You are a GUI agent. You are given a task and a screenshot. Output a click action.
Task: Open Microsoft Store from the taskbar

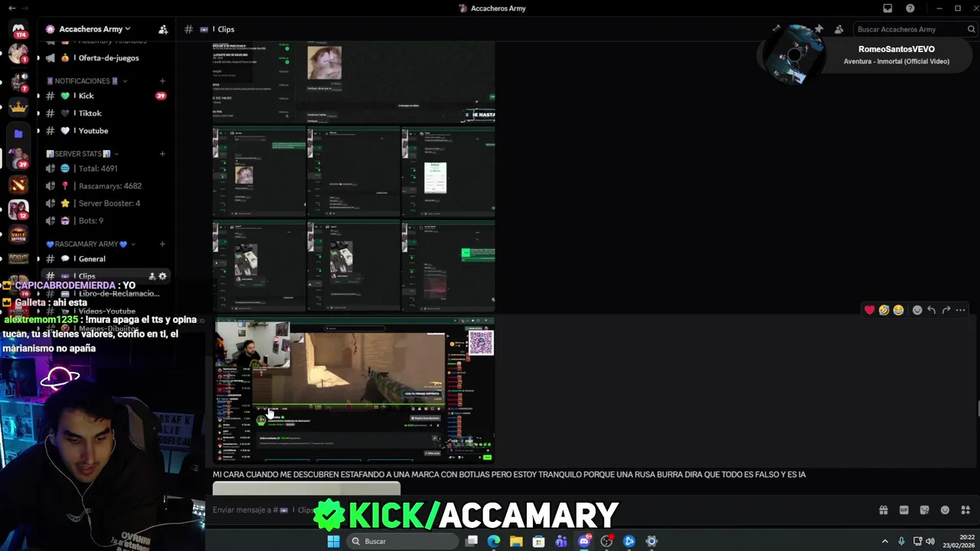point(539,541)
